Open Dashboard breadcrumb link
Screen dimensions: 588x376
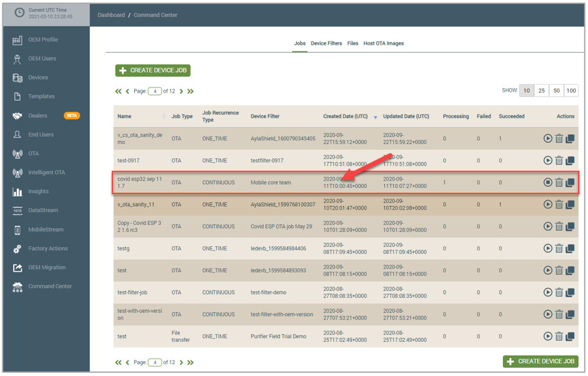click(111, 15)
